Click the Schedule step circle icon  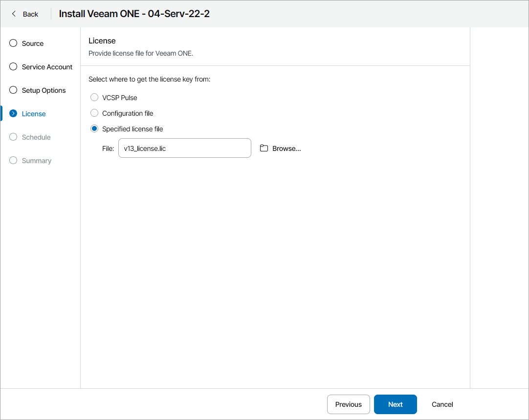13,137
